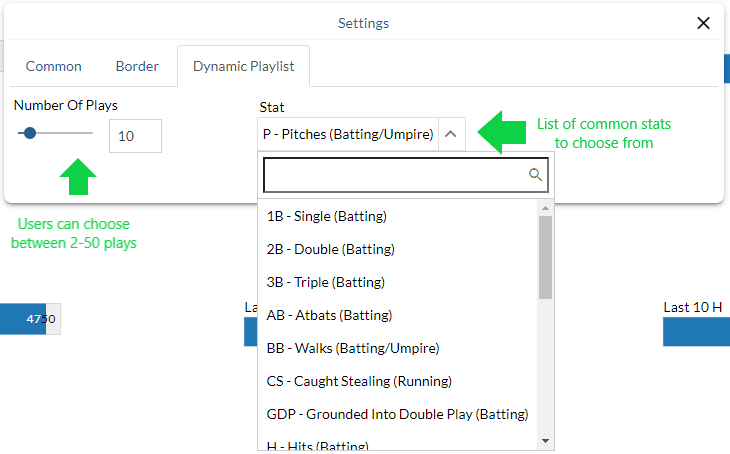Open the Border tab
Viewport: 730px width, 454px height.
click(x=137, y=66)
